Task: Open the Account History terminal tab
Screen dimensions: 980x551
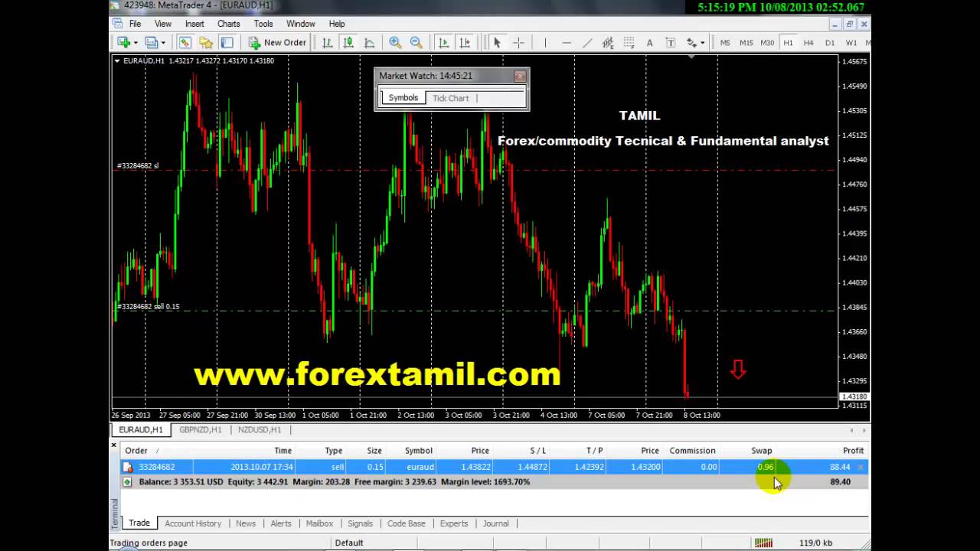Action: tap(193, 523)
